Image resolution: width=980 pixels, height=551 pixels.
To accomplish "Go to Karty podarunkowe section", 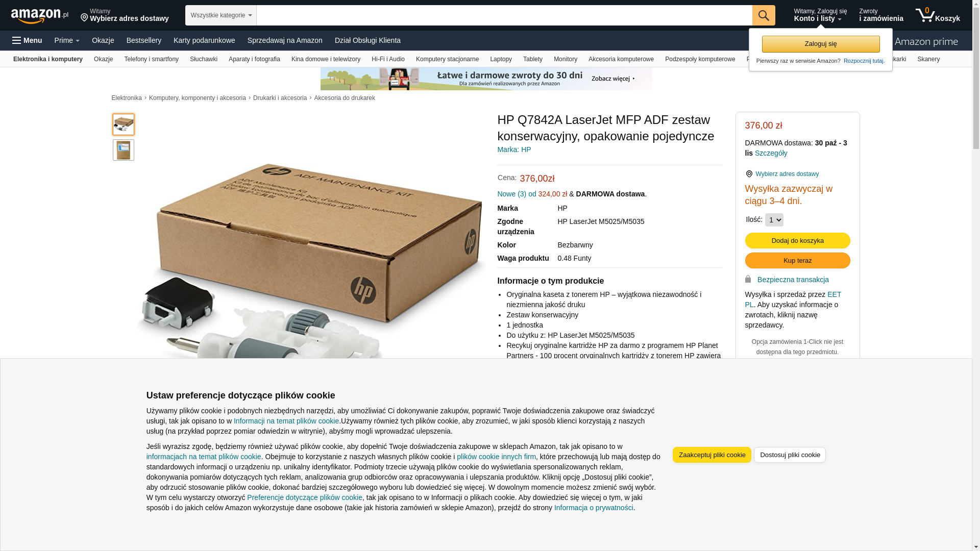I will 204,40.
